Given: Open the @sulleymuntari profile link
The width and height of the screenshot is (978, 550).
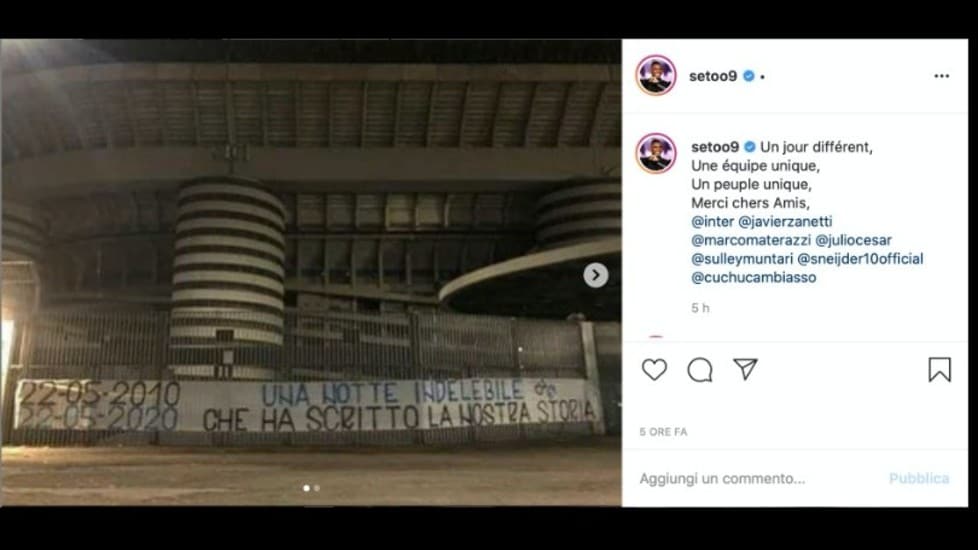Looking at the screenshot, I should pyautogui.click(x=742, y=259).
